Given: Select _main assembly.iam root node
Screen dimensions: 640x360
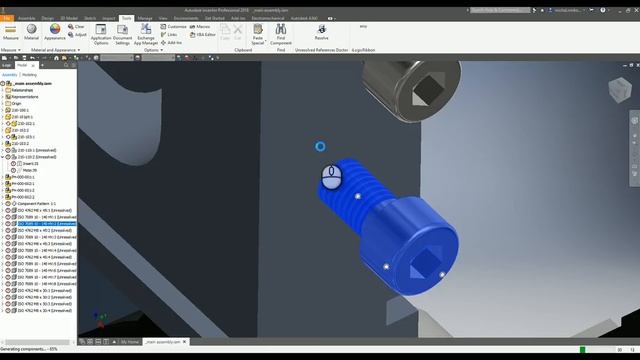Looking at the screenshot, I should pyautogui.click(x=33, y=83).
